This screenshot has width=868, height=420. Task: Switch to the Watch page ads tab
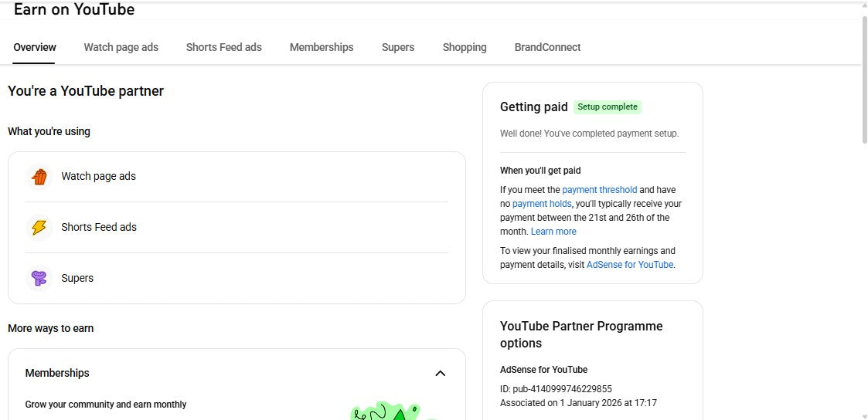click(121, 47)
